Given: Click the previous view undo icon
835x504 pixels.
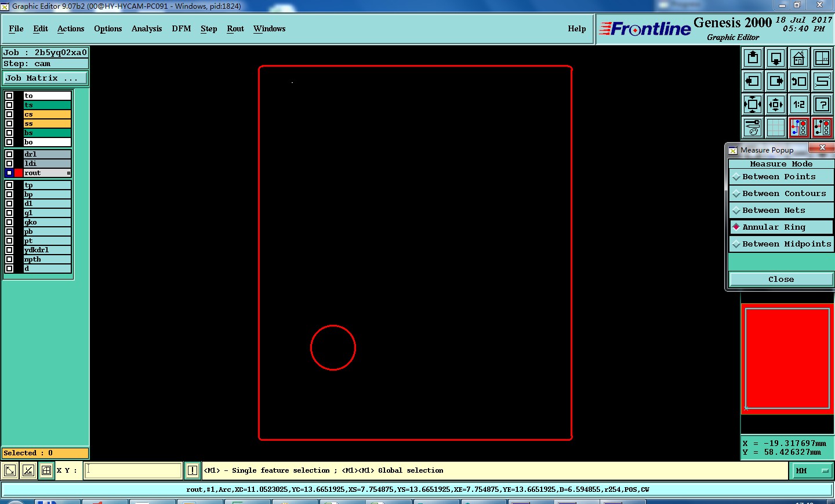Looking at the screenshot, I should coord(799,81).
